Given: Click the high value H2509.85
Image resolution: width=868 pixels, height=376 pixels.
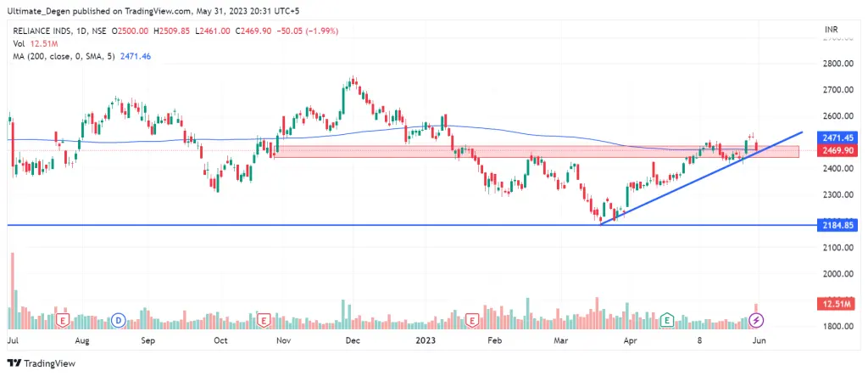Looking at the screenshot, I should pyautogui.click(x=172, y=32).
